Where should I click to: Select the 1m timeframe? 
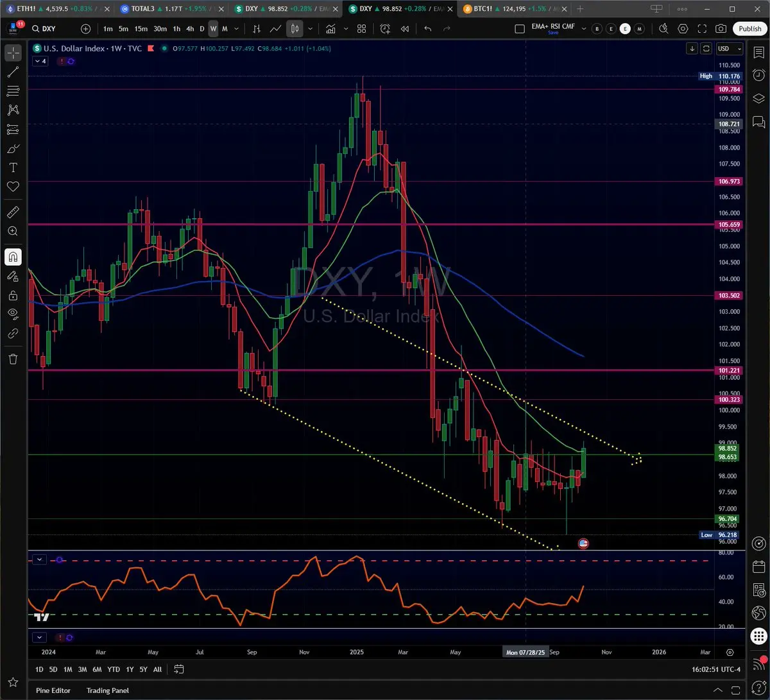108,29
